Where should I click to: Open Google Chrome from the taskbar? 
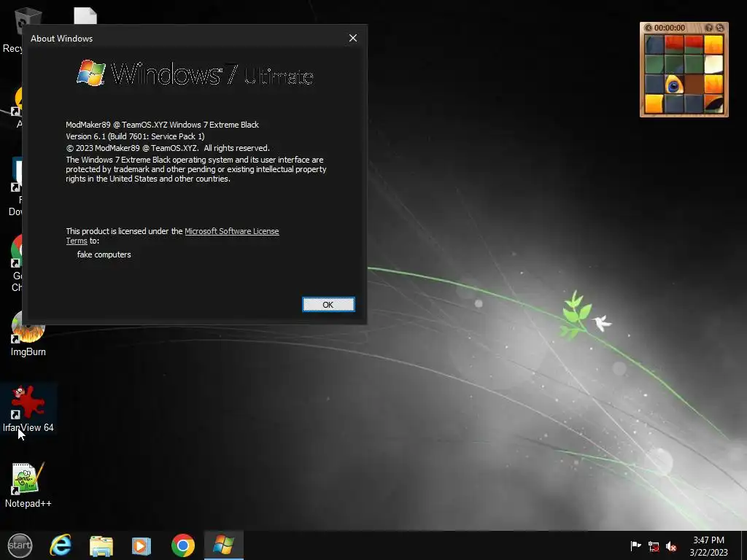coord(183,545)
